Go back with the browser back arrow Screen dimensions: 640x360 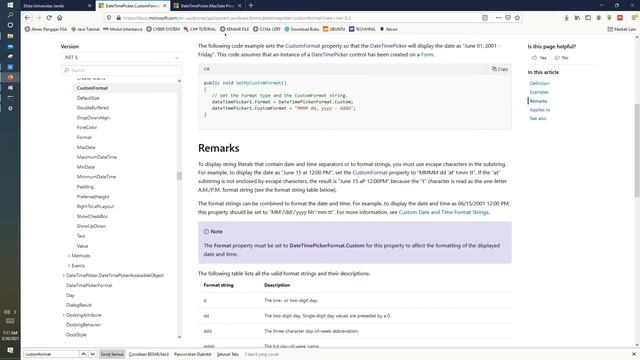coord(27,18)
